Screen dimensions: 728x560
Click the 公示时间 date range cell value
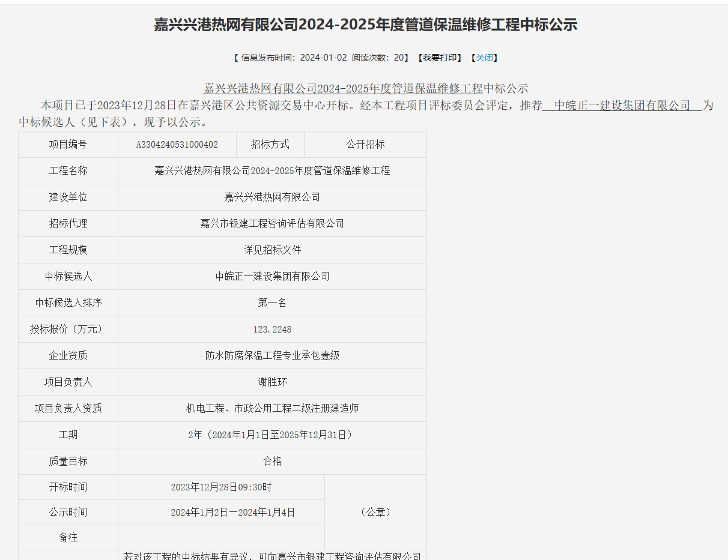233,513
